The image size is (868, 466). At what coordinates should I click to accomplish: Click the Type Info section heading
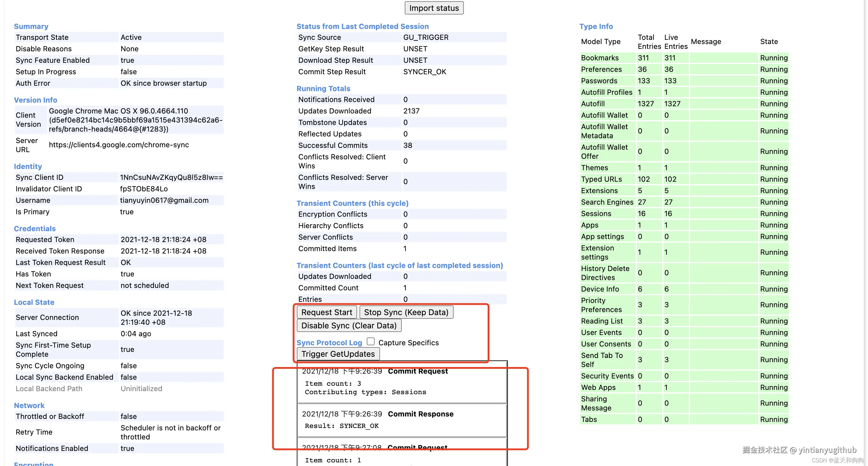pyautogui.click(x=596, y=26)
